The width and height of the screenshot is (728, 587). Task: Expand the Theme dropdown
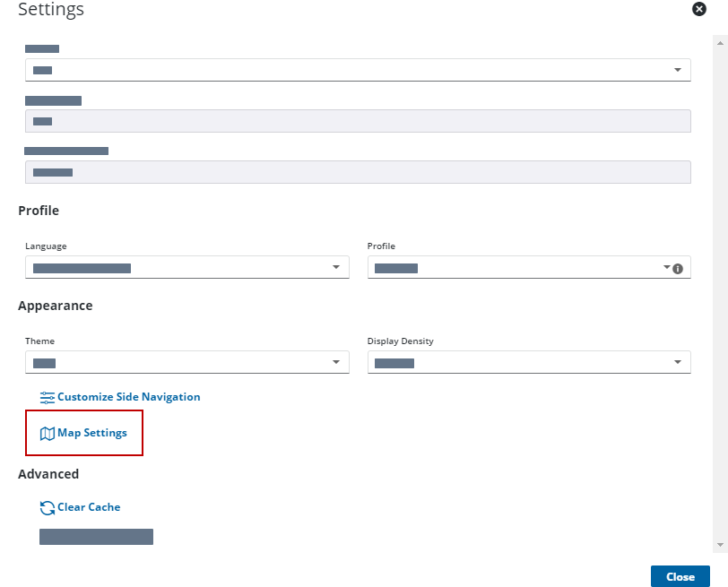click(x=186, y=362)
